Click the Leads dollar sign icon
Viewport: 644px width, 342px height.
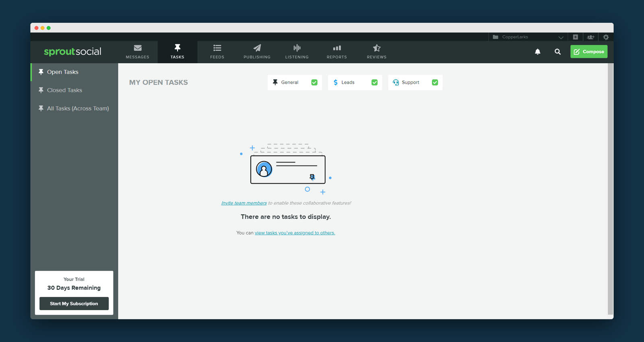pos(336,82)
